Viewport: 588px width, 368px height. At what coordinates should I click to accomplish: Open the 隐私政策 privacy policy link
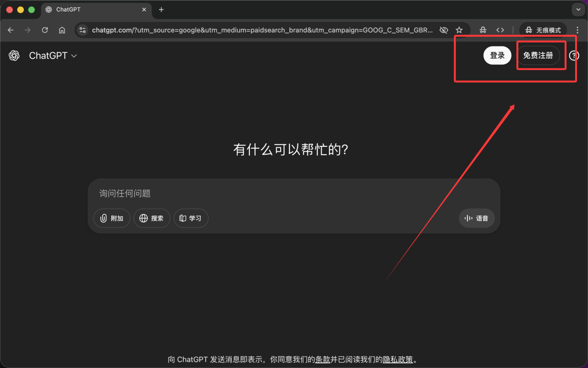[x=398, y=359]
